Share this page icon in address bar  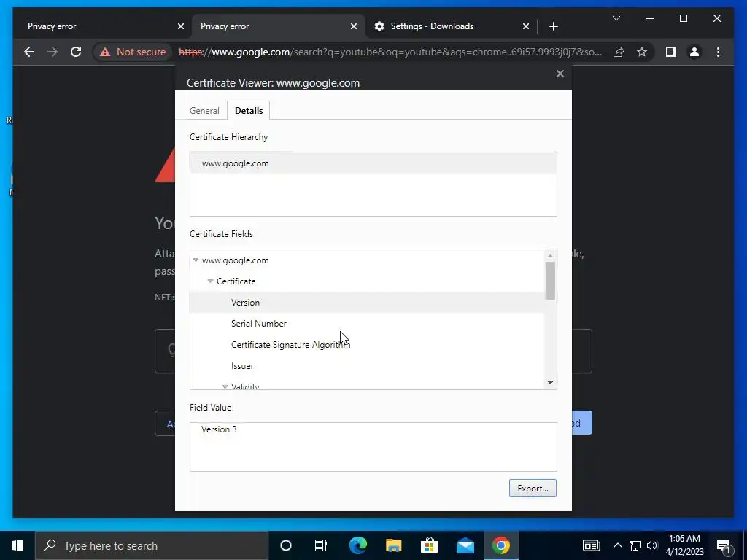[619, 52]
